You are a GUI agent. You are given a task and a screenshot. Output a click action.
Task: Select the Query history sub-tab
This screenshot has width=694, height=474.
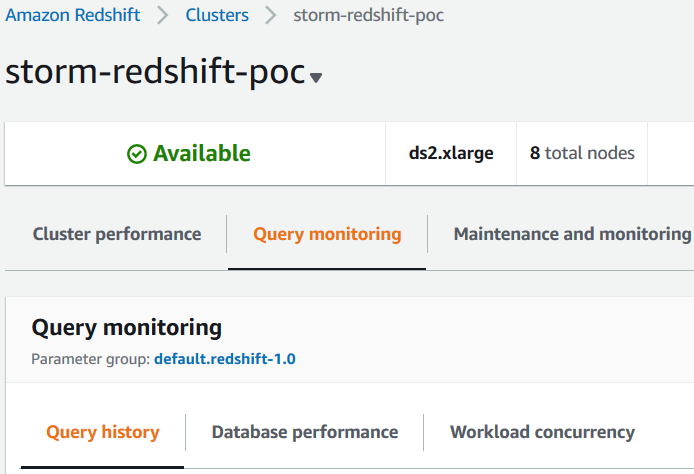pos(103,432)
